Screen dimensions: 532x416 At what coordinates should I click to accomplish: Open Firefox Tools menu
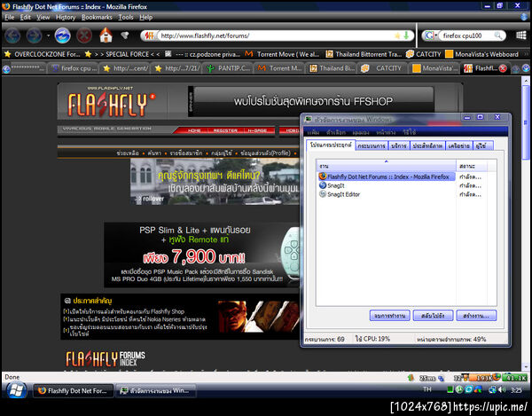[x=126, y=18]
